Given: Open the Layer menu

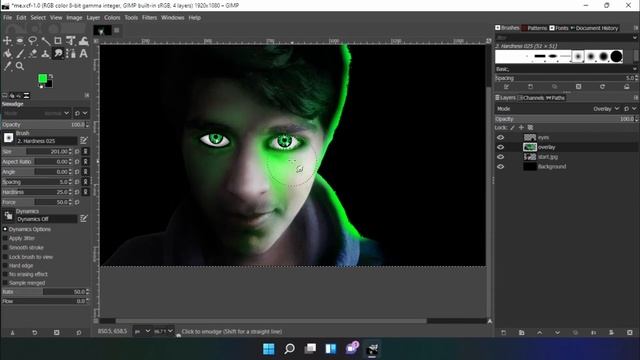Looking at the screenshot, I should [x=93, y=18].
